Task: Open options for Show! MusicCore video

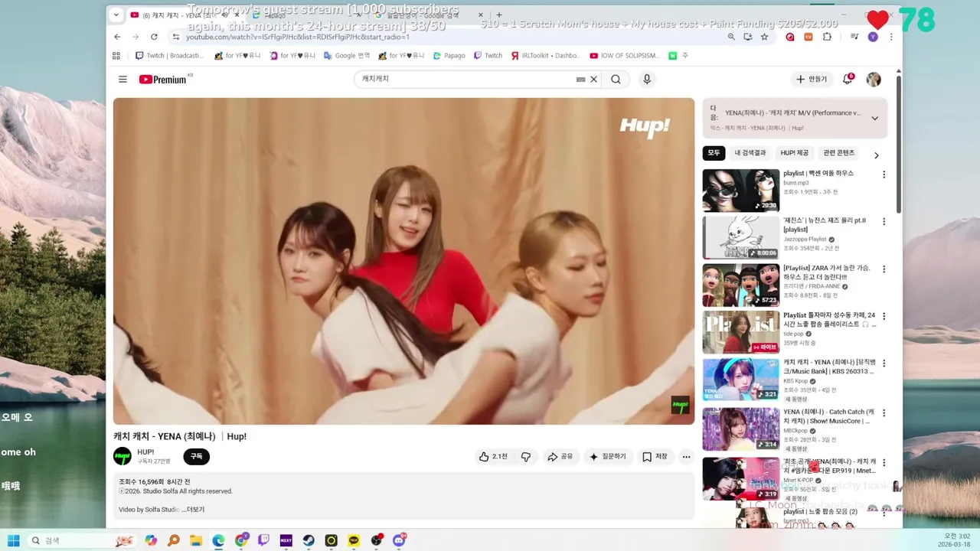Action: [884, 412]
